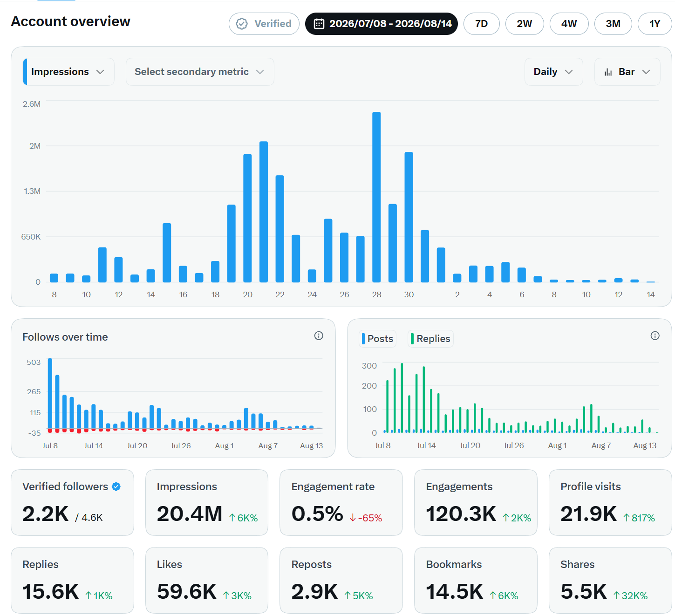The height and width of the screenshot is (616, 675).
Task: Open the Profile visits 21.9K card
Action: (x=610, y=502)
